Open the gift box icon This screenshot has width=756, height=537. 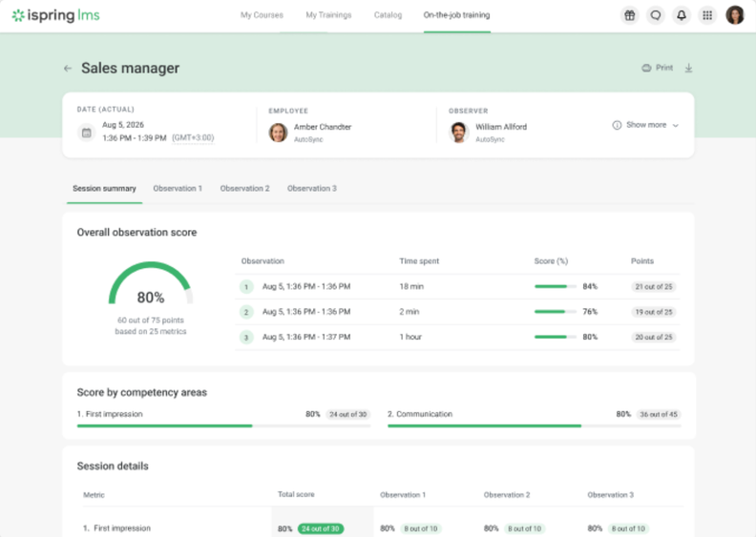630,15
